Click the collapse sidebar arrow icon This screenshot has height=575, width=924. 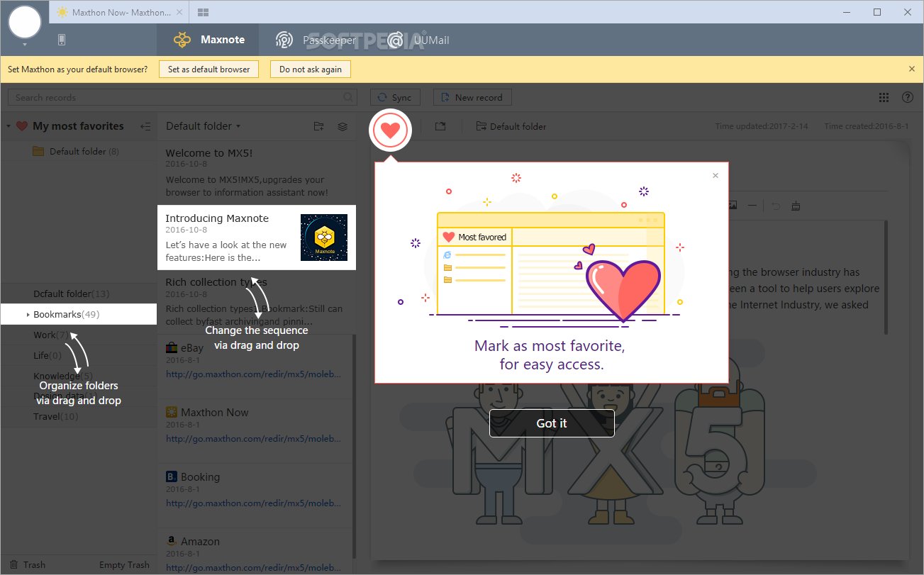pos(145,126)
